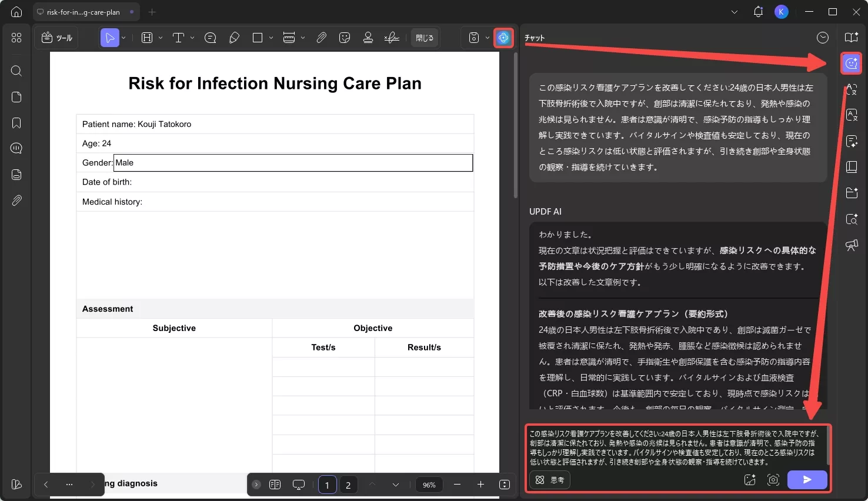868x501 pixels.
Task: Click screenshot capture icon in chat box
Action: click(773, 480)
